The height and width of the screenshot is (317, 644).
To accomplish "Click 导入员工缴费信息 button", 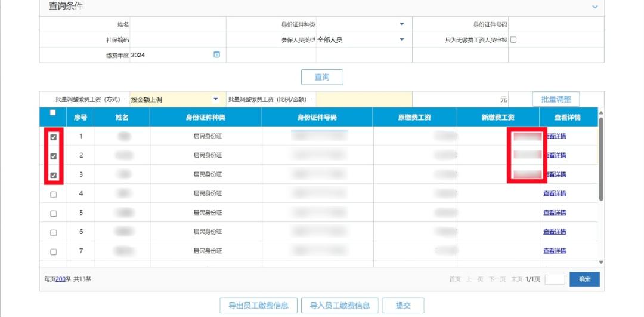I will [340, 306].
